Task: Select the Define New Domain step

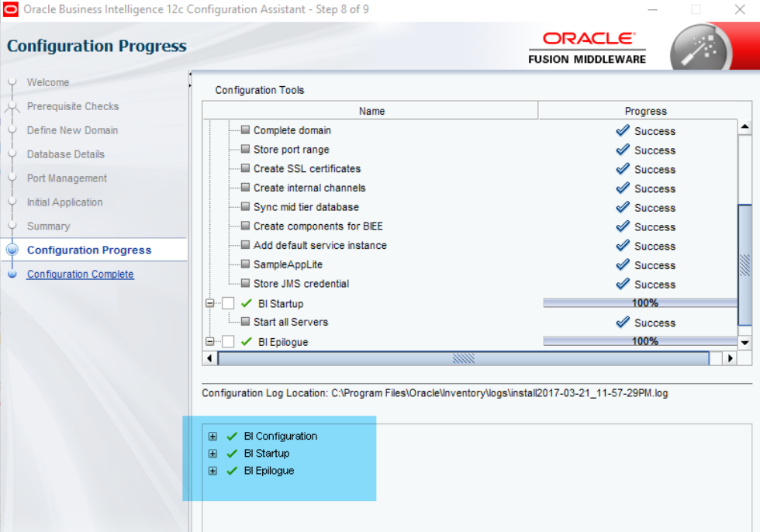Action: click(x=72, y=130)
